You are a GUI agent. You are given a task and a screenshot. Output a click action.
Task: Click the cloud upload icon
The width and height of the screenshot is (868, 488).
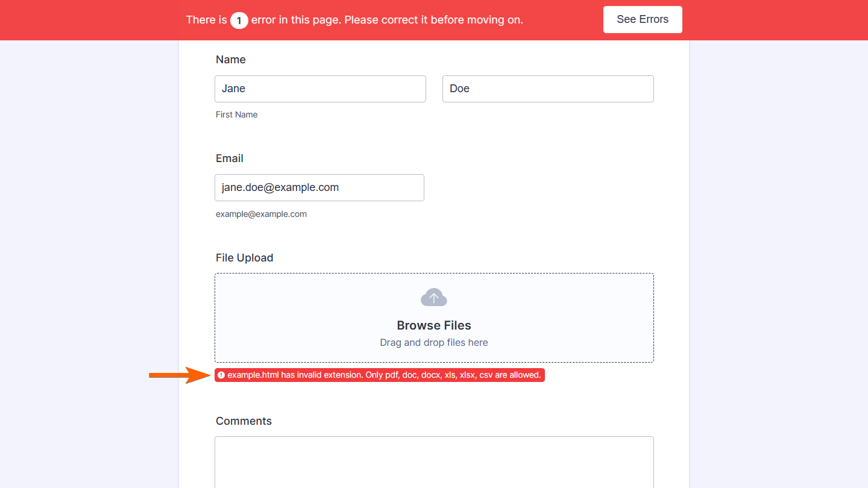pyautogui.click(x=434, y=298)
